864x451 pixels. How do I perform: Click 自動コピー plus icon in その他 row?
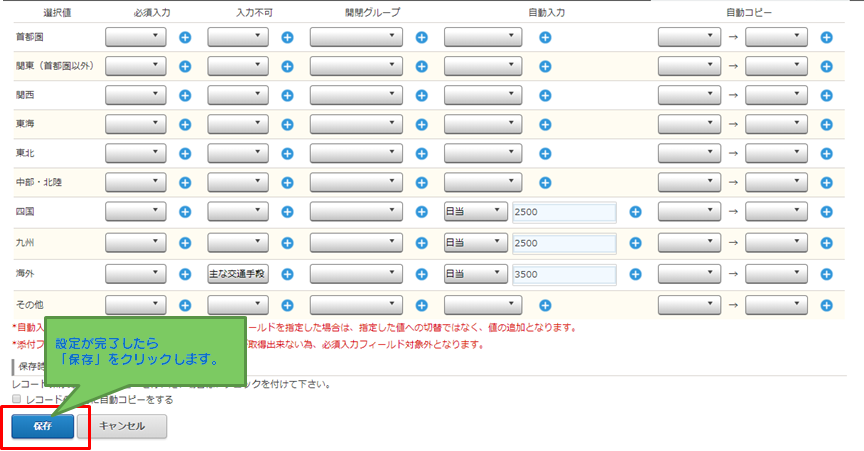click(x=826, y=305)
